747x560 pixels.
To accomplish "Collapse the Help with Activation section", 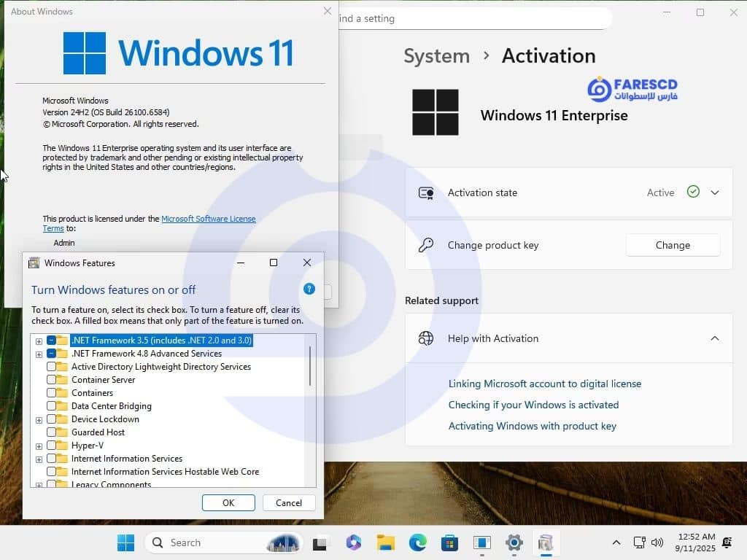I will click(x=715, y=338).
